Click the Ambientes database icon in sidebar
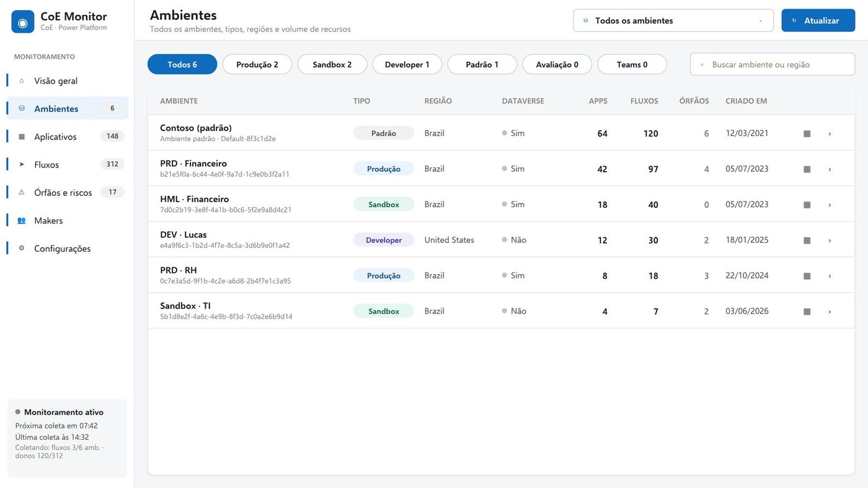 point(22,109)
